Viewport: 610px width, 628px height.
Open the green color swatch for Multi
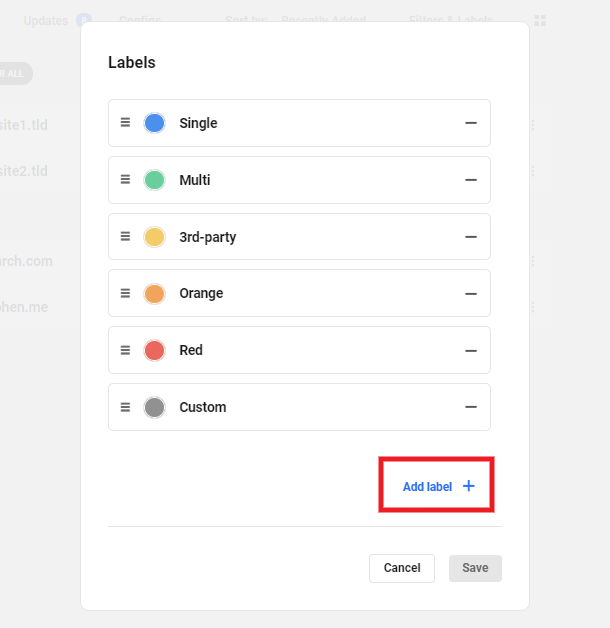pos(154,180)
